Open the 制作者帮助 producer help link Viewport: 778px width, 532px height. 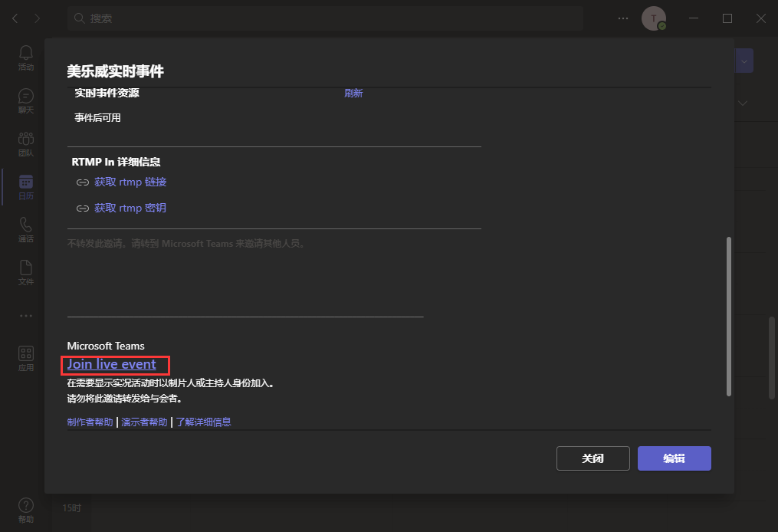[x=90, y=422]
